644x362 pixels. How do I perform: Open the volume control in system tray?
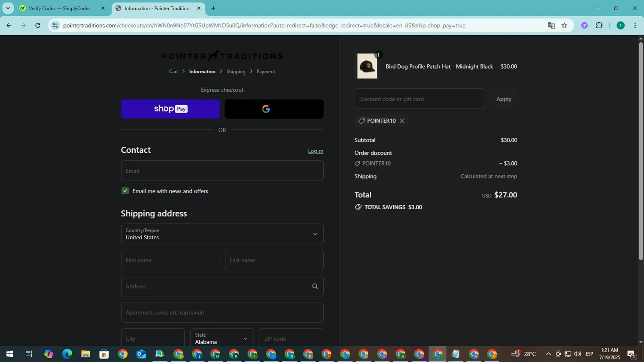click(x=577, y=354)
